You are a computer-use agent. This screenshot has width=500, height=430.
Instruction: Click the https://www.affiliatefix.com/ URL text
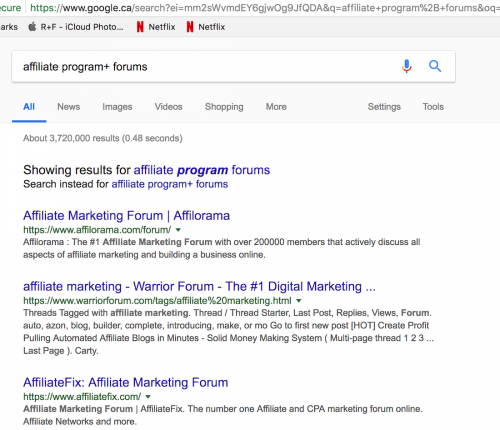coord(82,397)
